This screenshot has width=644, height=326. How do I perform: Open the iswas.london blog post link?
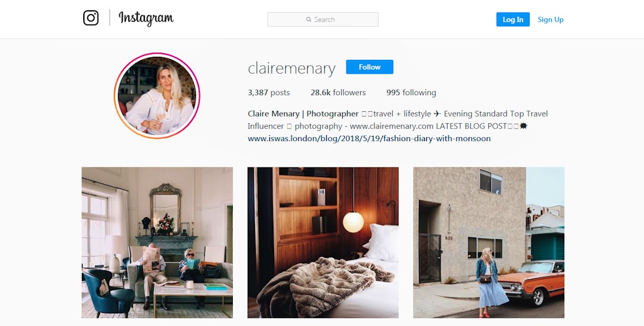tap(369, 138)
